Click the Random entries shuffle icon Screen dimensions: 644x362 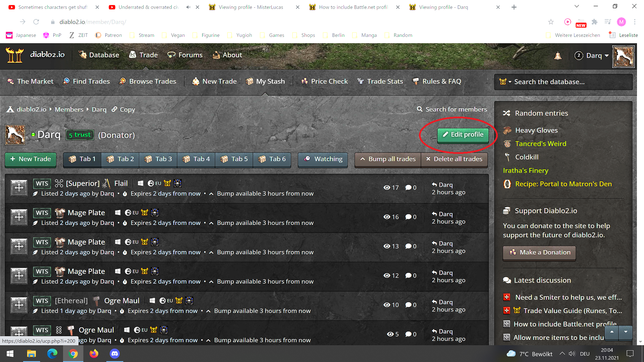[x=506, y=113]
